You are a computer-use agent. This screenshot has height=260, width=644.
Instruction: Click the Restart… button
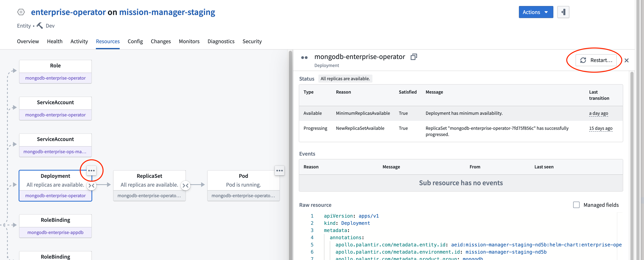pos(596,60)
